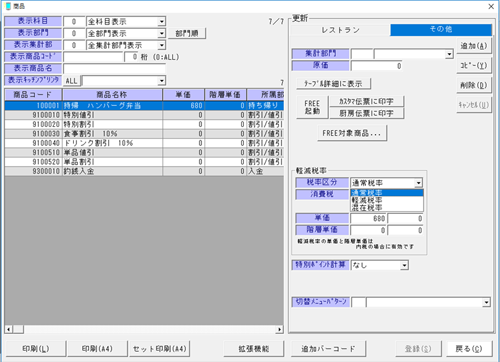Viewport: 500px width, 362px height.
Task: Click the 削除(D) button
Action: click(474, 85)
